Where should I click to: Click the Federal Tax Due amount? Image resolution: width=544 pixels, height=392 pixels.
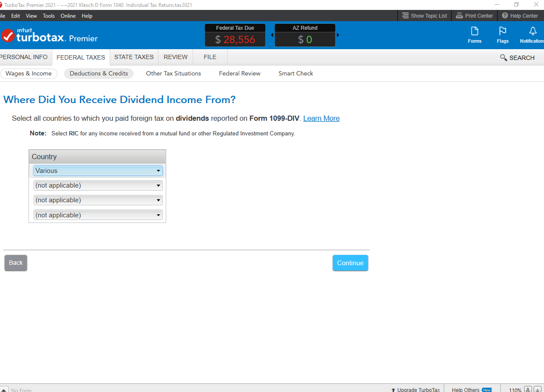click(x=235, y=40)
